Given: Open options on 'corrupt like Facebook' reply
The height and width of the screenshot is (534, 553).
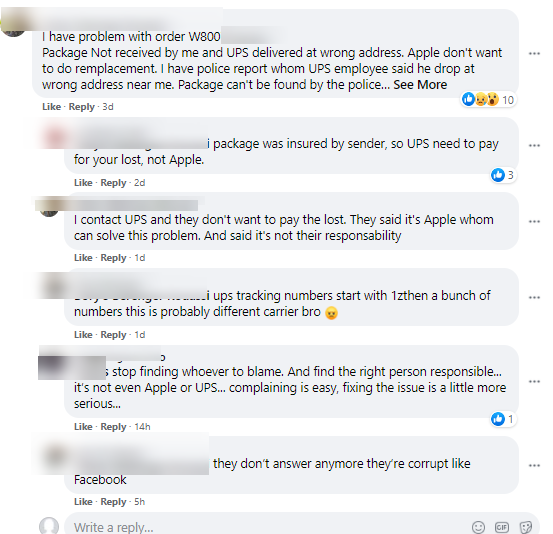Looking at the screenshot, I should pyautogui.click(x=534, y=465).
